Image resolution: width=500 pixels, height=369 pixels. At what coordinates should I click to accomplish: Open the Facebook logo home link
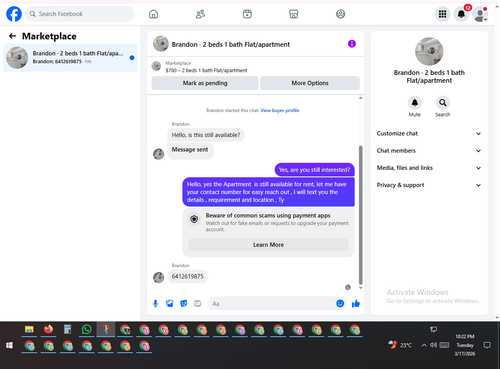14,14
